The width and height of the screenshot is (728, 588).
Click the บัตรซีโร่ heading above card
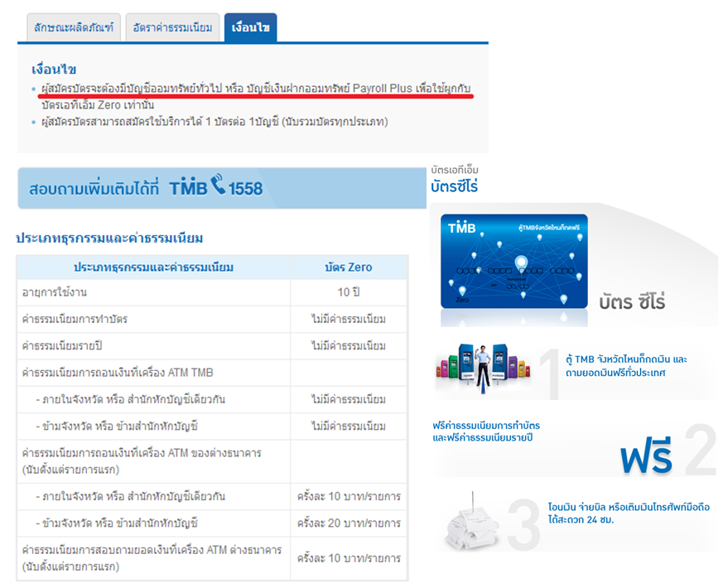click(x=454, y=186)
